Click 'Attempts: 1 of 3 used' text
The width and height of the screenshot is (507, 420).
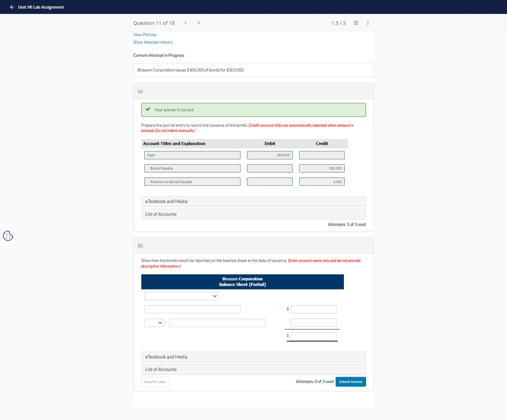coord(347,225)
